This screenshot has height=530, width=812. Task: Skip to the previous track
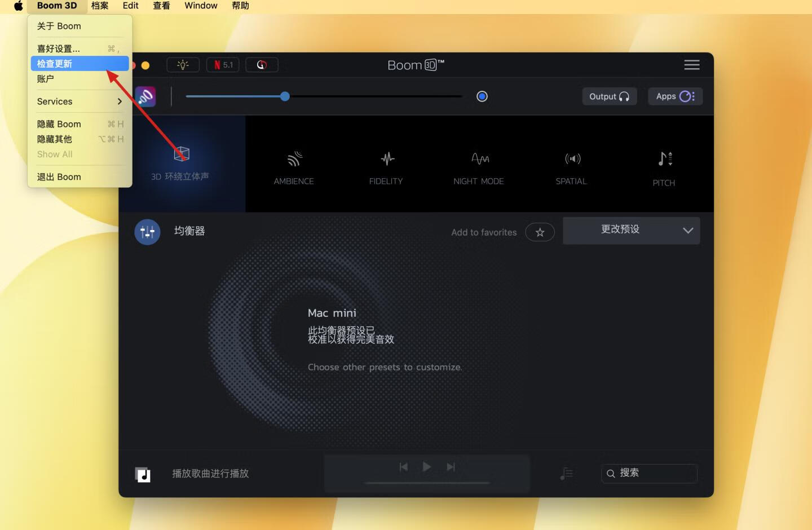pos(403,467)
